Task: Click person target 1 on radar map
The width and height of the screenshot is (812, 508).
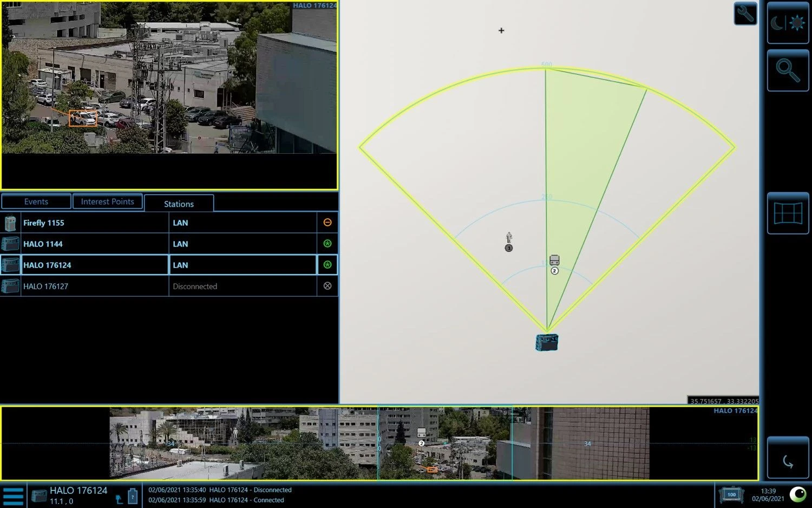Action: coord(509,238)
